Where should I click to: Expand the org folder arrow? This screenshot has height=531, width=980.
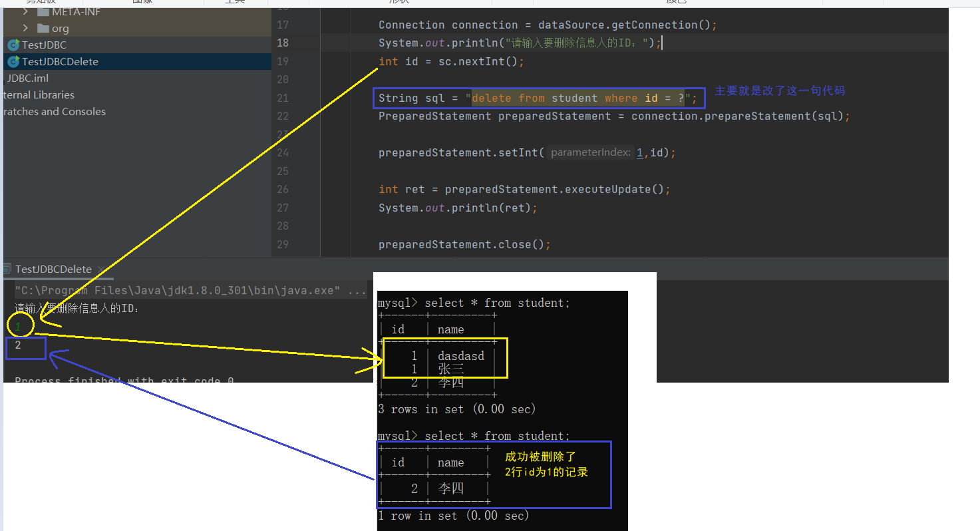(x=25, y=28)
